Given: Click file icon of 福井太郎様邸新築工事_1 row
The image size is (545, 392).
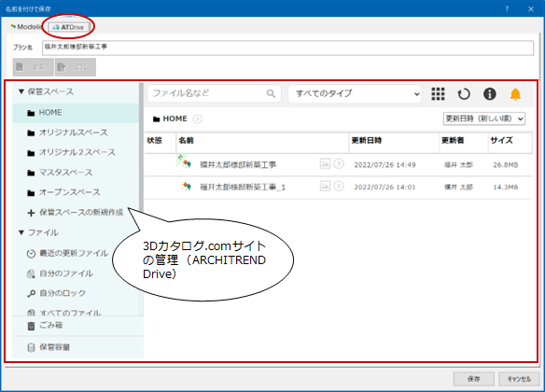Looking at the screenshot, I should pos(187,187).
